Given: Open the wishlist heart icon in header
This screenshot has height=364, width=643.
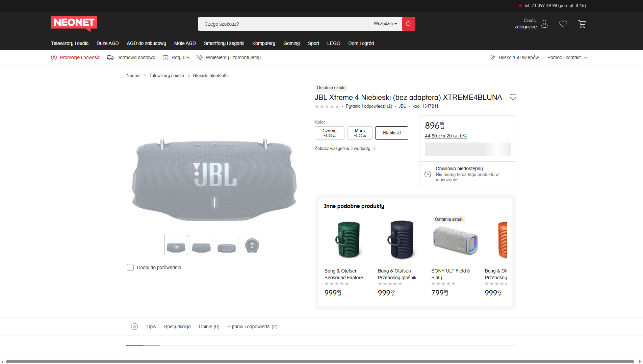Looking at the screenshot, I should click(563, 24).
